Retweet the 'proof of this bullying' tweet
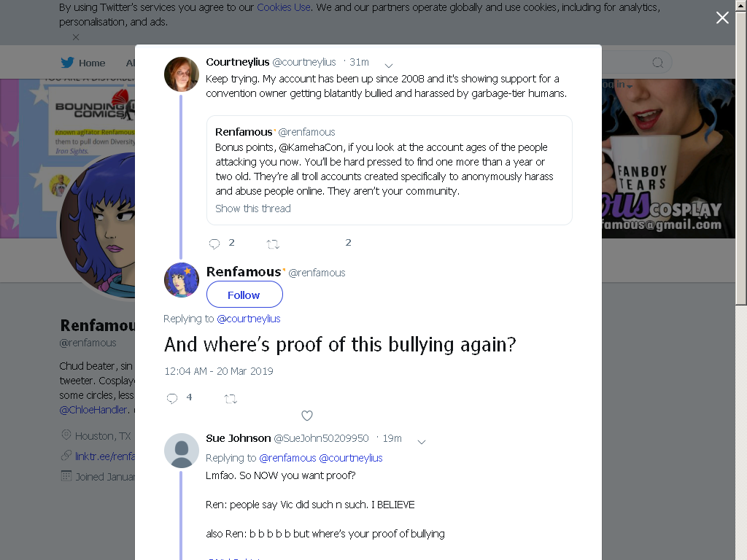 pyautogui.click(x=231, y=399)
